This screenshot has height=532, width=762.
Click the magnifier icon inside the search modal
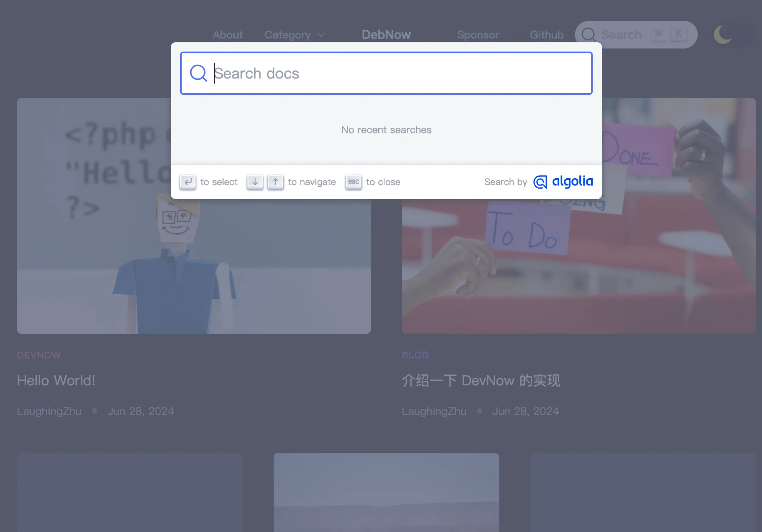[x=198, y=73]
